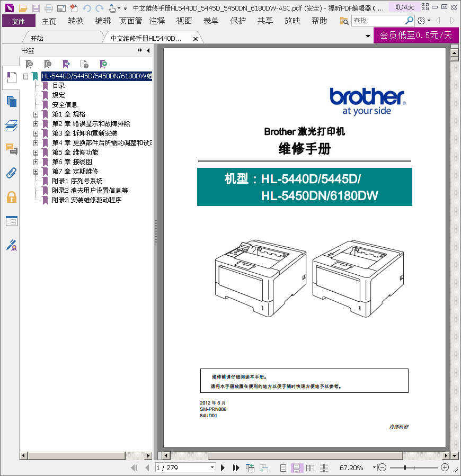Jump to the last page arrow
Image resolution: width=461 pixels, height=476 pixels.
[x=236, y=468]
